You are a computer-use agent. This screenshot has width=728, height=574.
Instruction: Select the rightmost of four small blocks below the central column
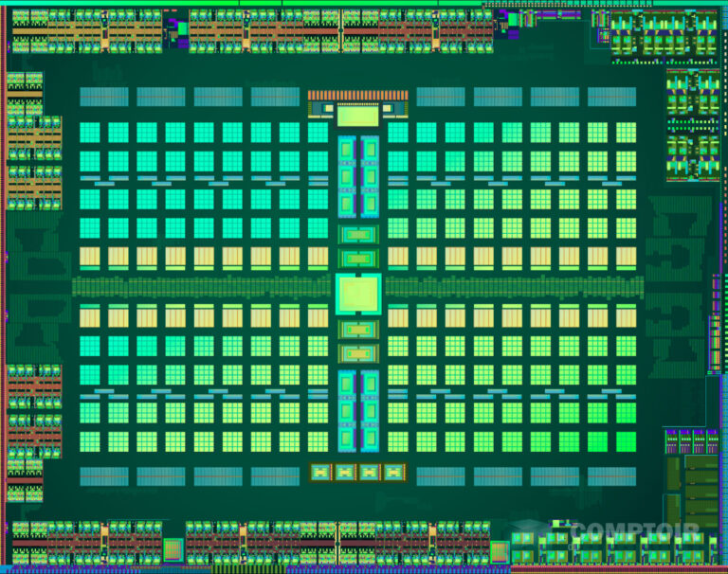[392, 472]
